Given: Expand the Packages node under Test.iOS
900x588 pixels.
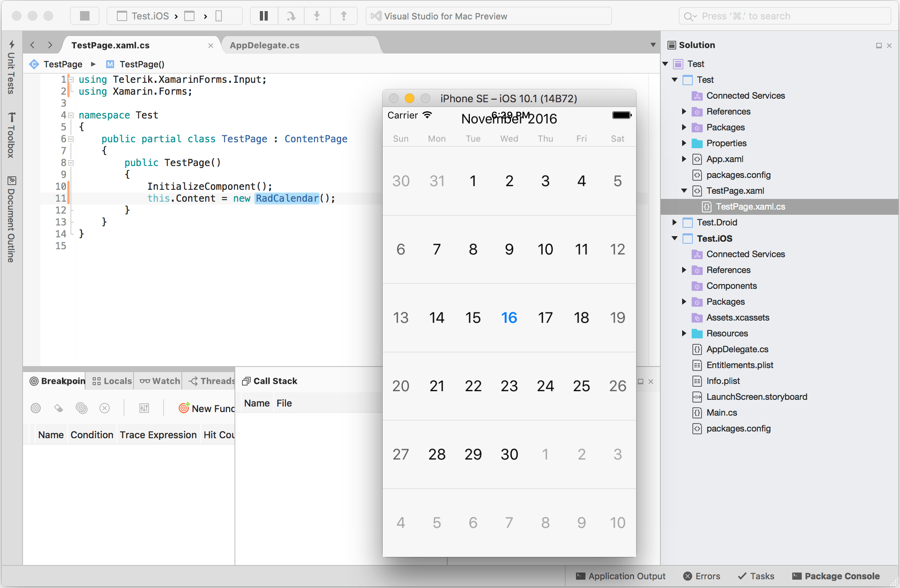Looking at the screenshot, I should [684, 301].
